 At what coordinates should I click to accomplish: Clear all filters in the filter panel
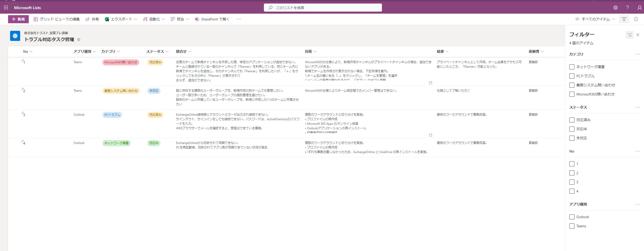pos(629,35)
